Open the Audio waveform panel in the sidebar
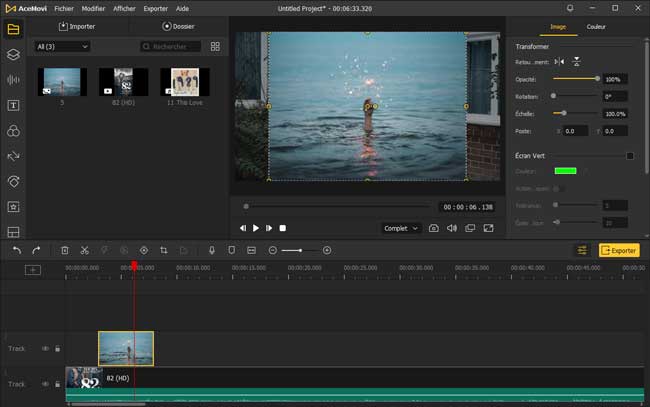The image size is (650, 407). coord(13,80)
